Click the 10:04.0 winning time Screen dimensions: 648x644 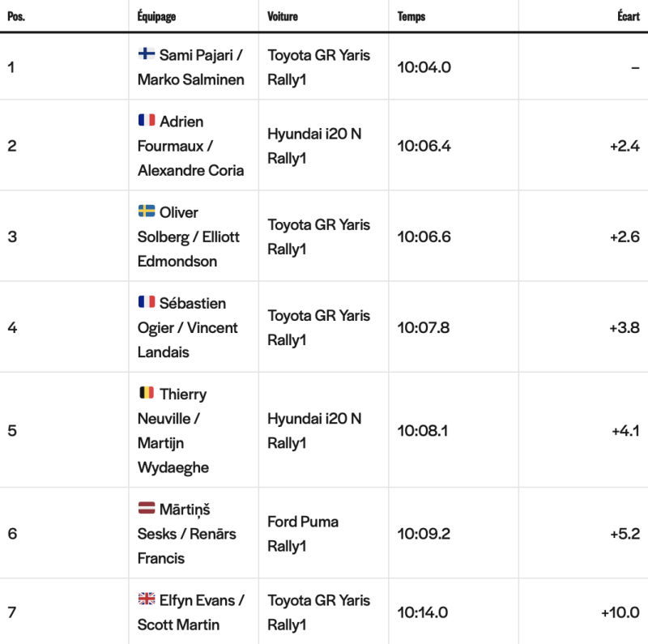424,67
